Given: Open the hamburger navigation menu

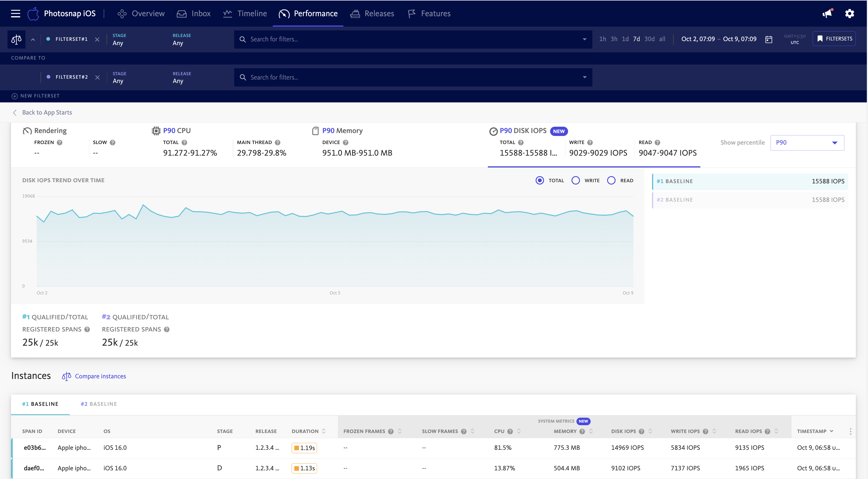Looking at the screenshot, I should [16, 14].
